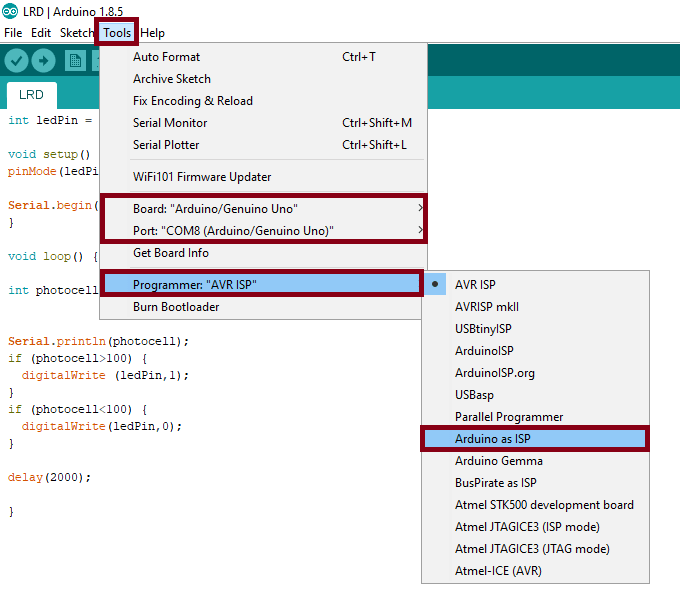Expand the Board "Arduino/Genuino Uno" submenu

coord(263,209)
